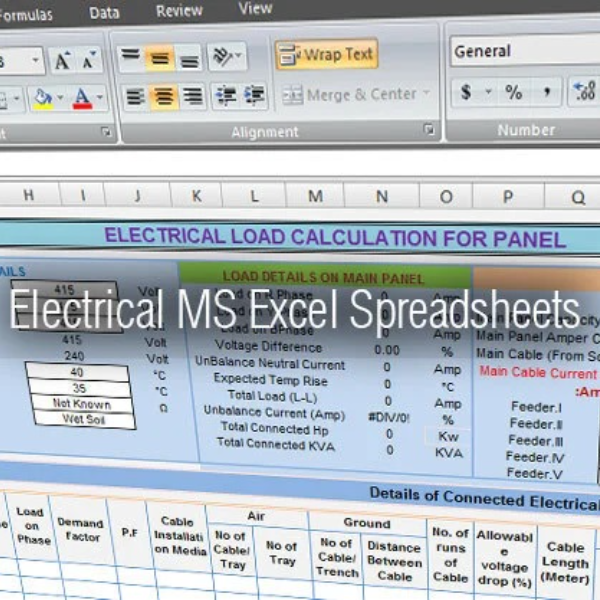Click the input cell containing 35

[x=79, y=388]
